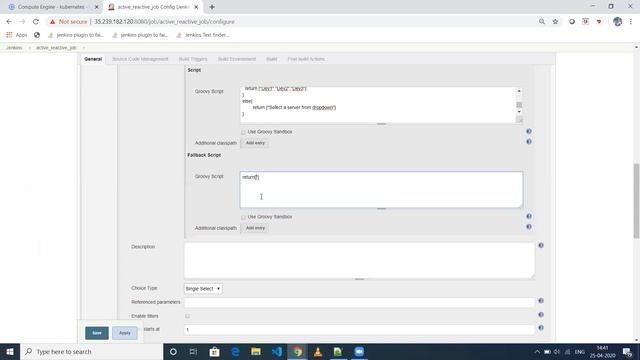This screenshot has height=360, width=640.
Task: Click the filter starts at input field
Action: coord(359,329)
